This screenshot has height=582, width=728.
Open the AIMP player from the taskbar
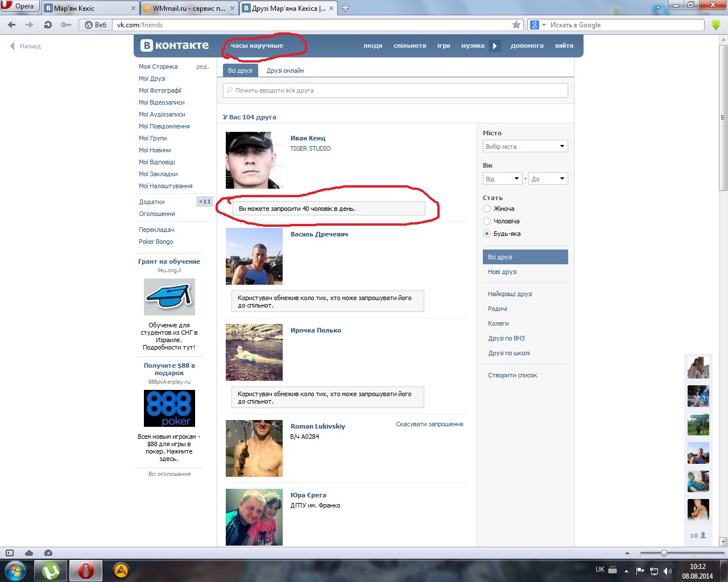click(x=121, y=570)
